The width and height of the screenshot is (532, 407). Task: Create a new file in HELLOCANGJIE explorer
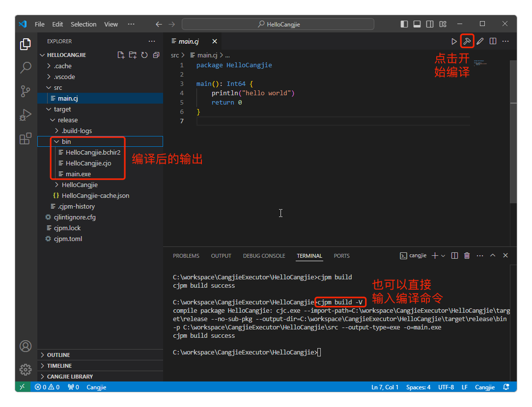tap(121, 55)
